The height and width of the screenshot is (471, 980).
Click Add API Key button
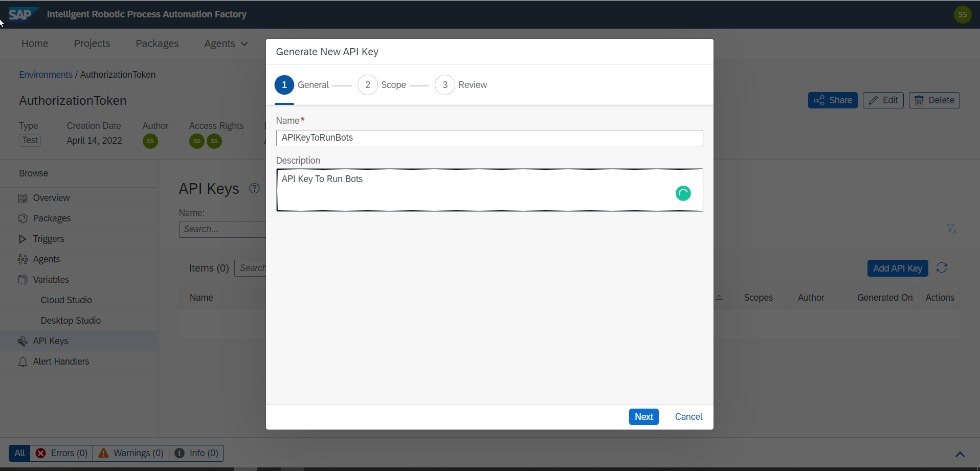point(898,268)
